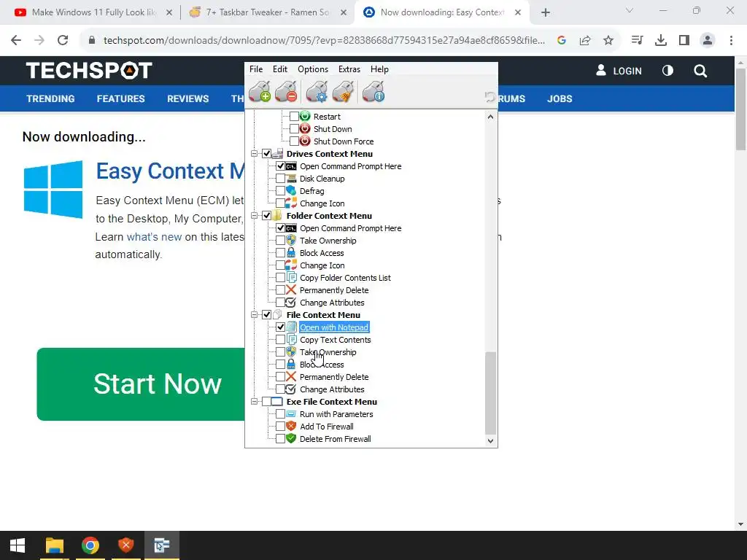747x560 pixels.
Task: Check the Disk Cleanup checkbox
Action: [281, 178]
